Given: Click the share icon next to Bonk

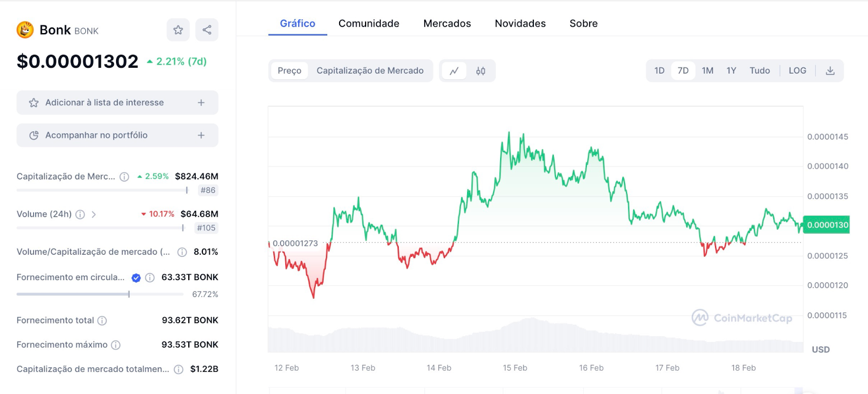Looking at the screenshot, I should point(207,30).
